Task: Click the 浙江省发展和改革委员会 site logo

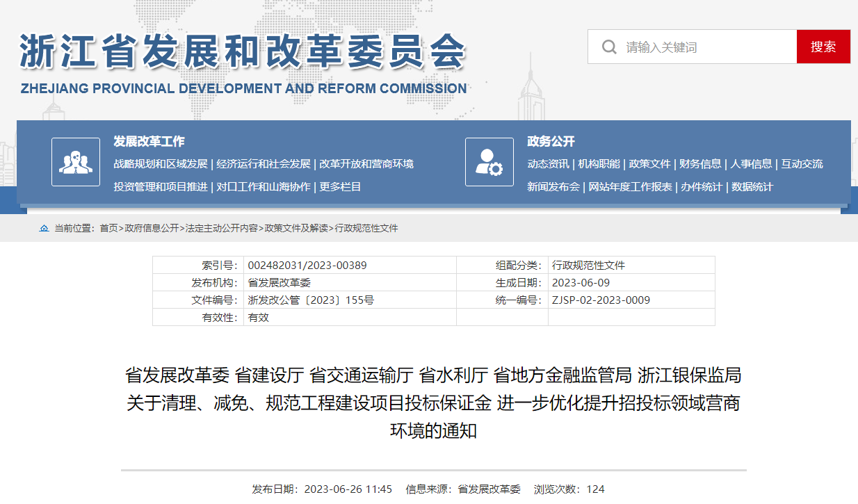Action: click(x=243, y=49)
